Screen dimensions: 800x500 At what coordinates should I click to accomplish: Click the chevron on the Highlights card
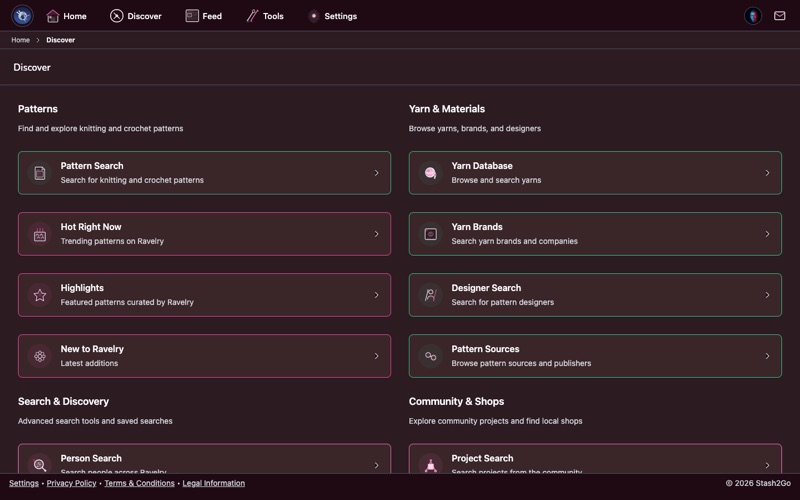point(376,295)
